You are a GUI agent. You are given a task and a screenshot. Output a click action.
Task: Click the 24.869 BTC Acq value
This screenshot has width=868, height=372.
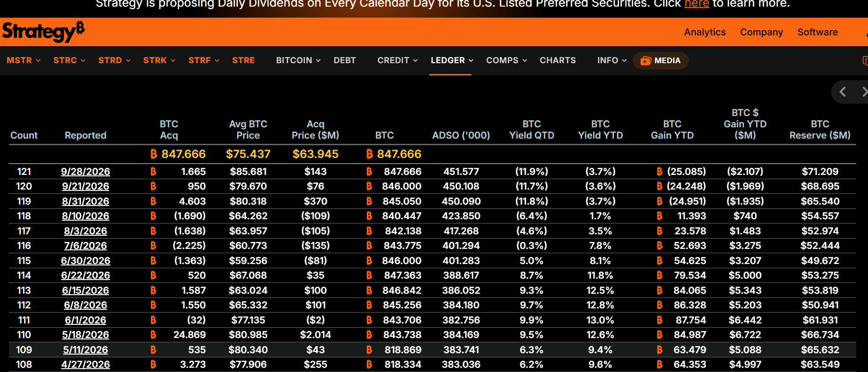pos(190,335)
